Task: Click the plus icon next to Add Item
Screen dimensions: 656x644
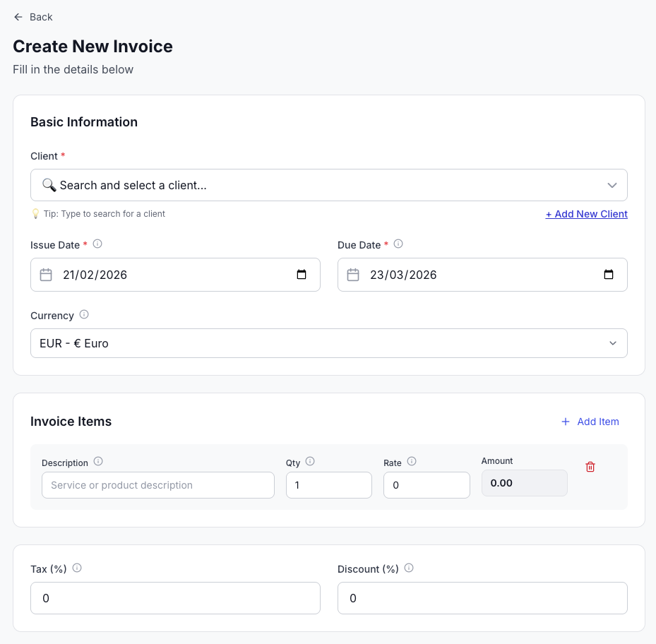Action: tap(565, 422)
